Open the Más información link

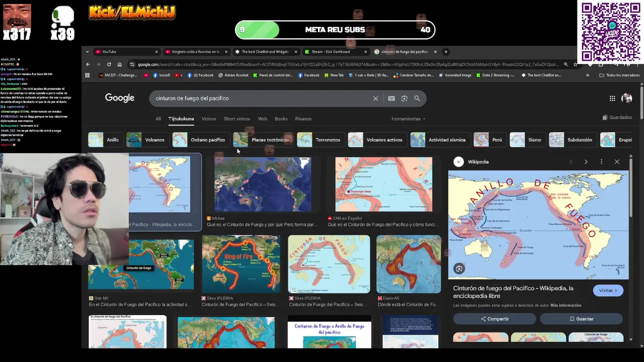[x=566, y=305]
